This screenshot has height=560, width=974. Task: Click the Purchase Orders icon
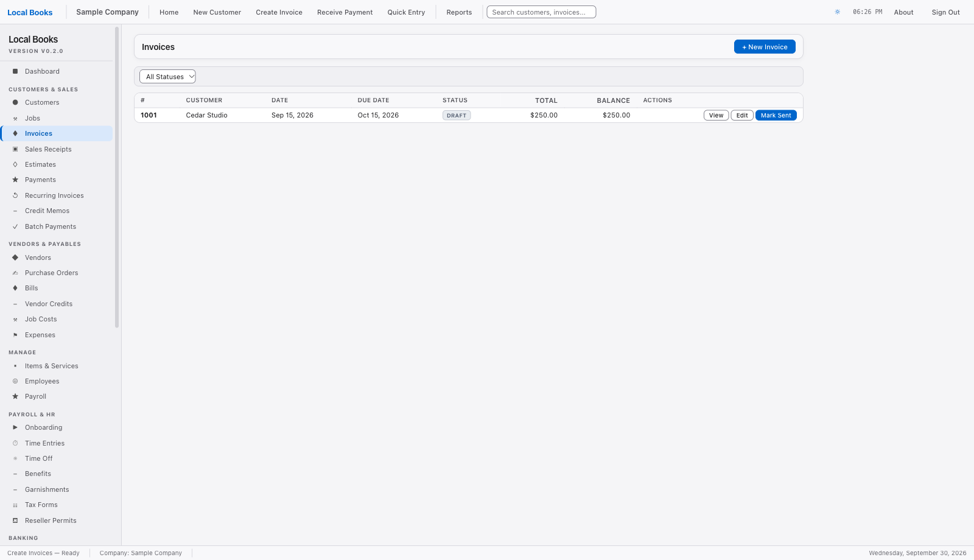pos(15,273)
